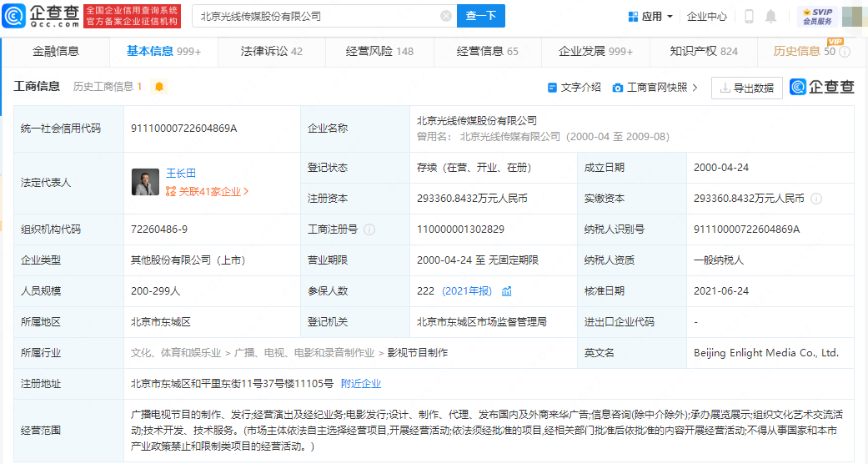Open 附近企业 nearby companies link
The height and width of the screenshot is (464, 868).
pyautogui.click(x=361, y=384)
